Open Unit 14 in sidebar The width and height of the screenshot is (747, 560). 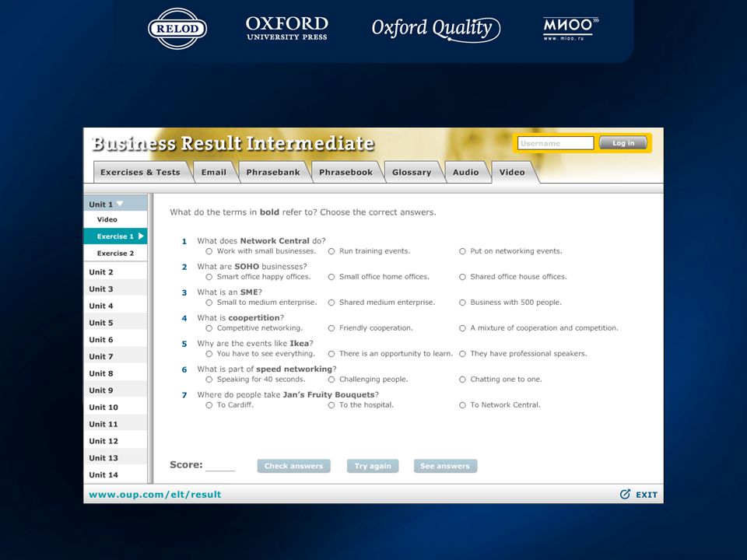click(115, 474)
